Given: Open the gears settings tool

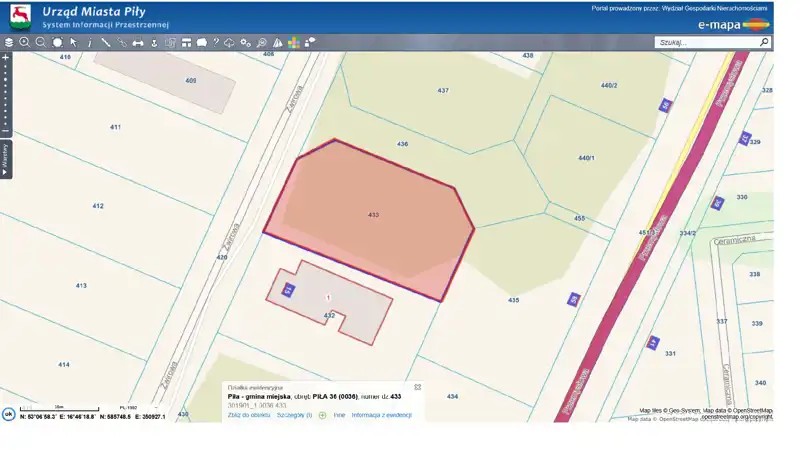Looking at the screenshot, I should coord(245,43).
